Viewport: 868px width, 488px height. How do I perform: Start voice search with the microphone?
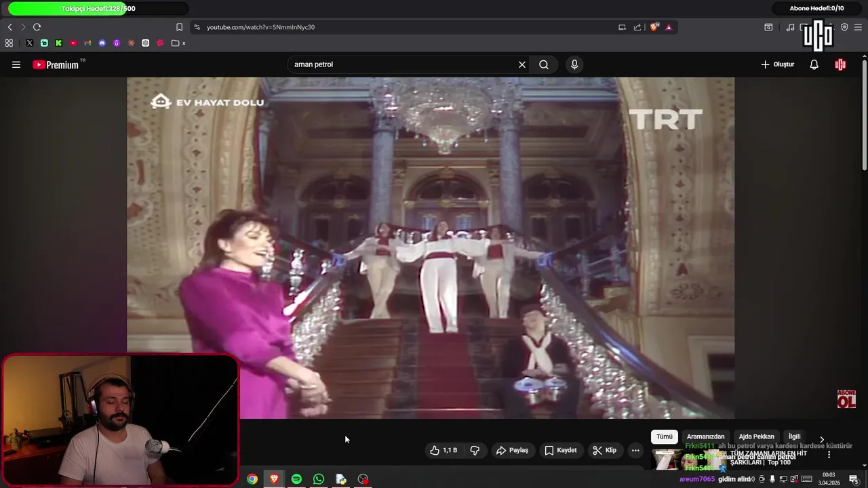[574, 64]
